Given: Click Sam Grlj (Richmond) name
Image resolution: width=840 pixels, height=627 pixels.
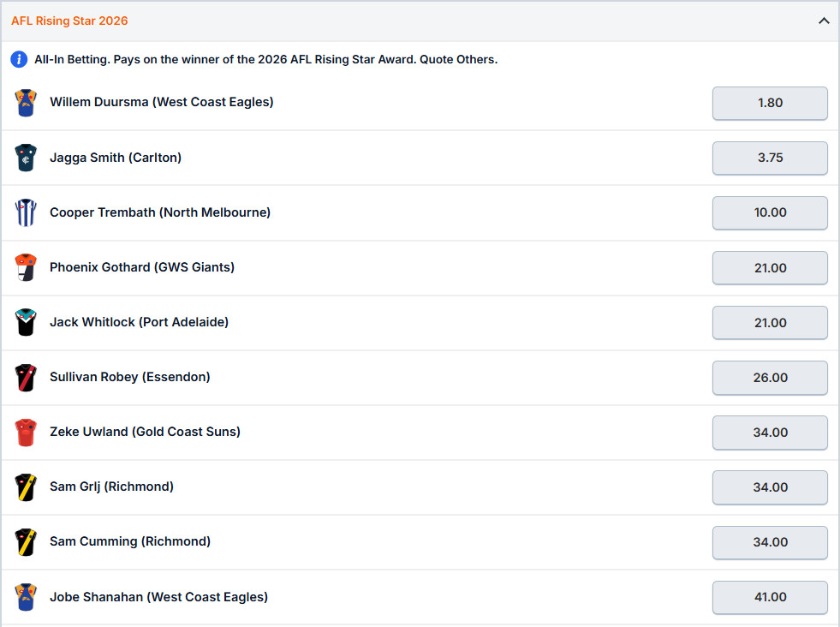Looking at the screenshot, I should (111, 487).
